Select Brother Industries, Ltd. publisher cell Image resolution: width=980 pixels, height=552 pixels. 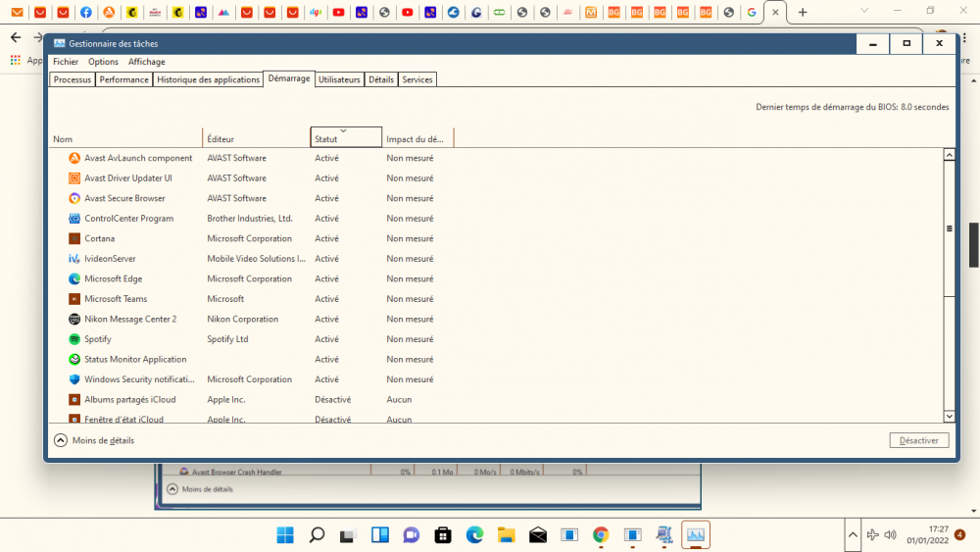(x=249, y=219)
